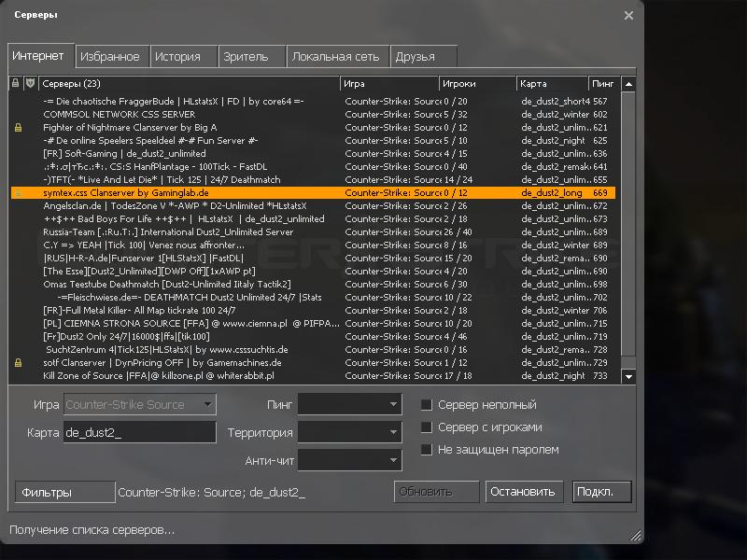This screenshot has width=747, height=560.
Task: Sort servers by the password lock column icon
Action: (16, 84)
